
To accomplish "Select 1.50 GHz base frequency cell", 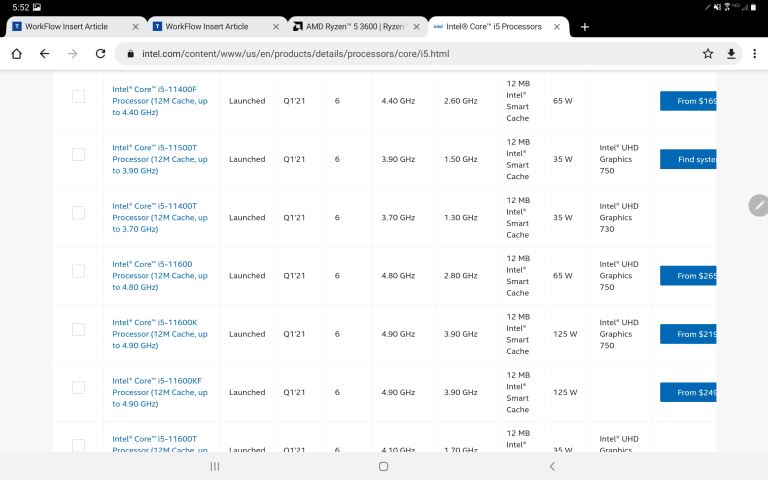I will pos(460,159).
